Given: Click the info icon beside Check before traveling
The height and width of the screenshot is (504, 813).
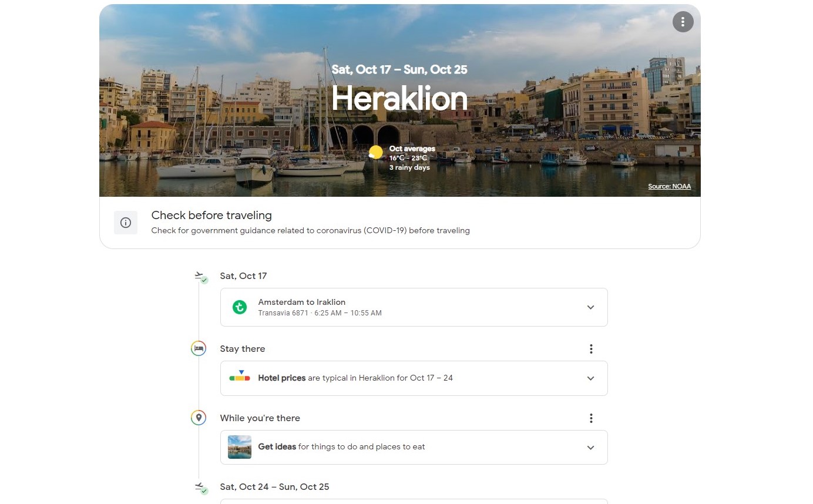Looking at the screenshot, I should point(126,223).
